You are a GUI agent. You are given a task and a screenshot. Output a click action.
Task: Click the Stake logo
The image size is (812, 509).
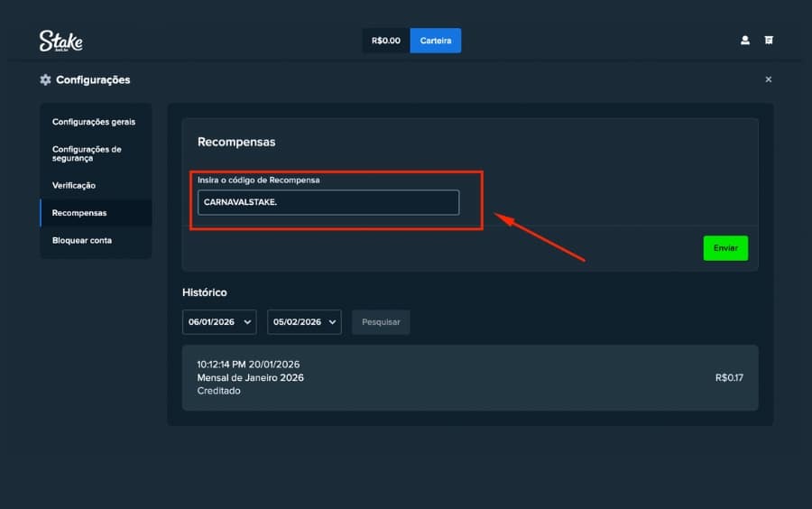coord(61,41)
